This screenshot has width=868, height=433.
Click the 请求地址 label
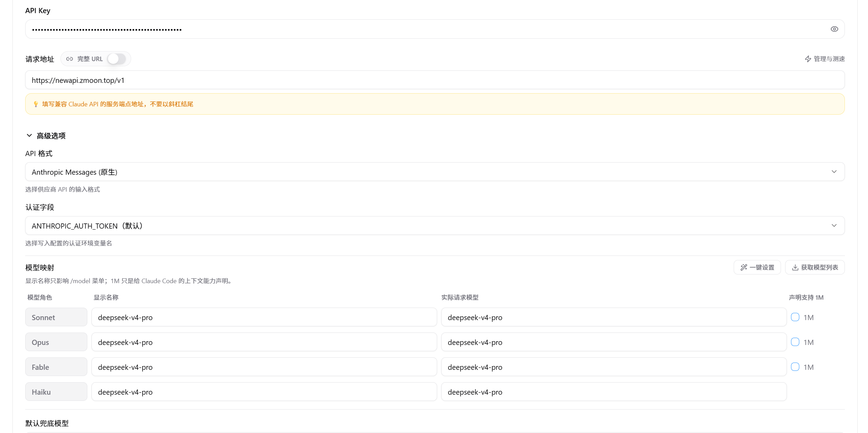tap(40, 59)
